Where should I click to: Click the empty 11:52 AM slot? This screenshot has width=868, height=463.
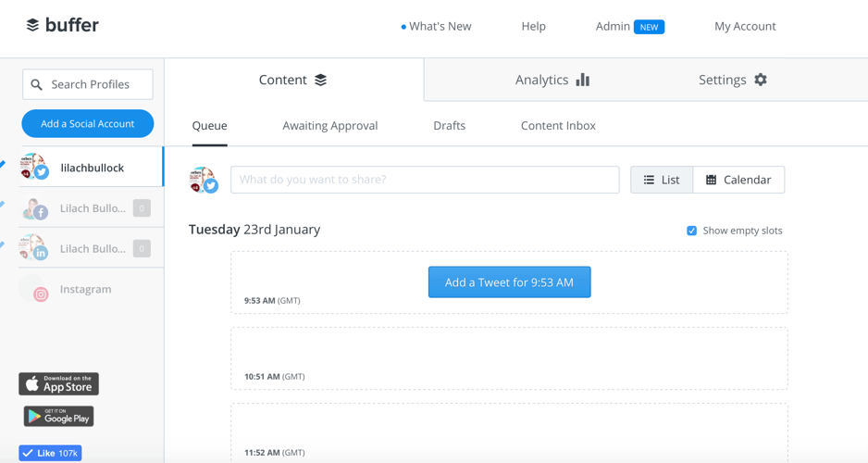click(509, 433)
